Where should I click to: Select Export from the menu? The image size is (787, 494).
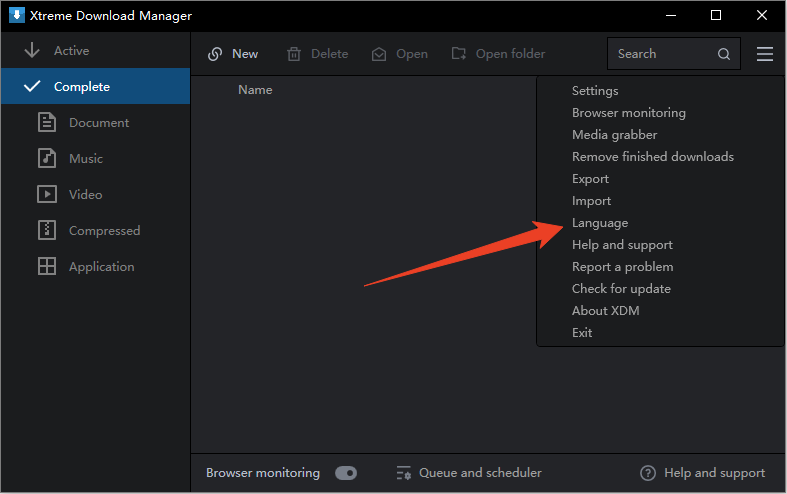590,179
